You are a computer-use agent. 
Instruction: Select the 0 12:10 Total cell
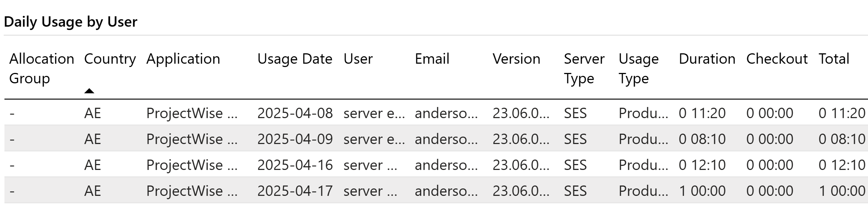coord(842,165)
